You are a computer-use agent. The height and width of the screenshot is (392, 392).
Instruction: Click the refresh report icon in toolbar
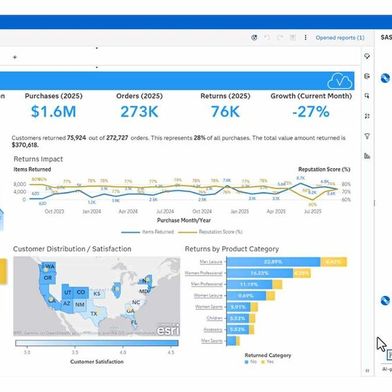pyautogui.click(x=254, y=38)
